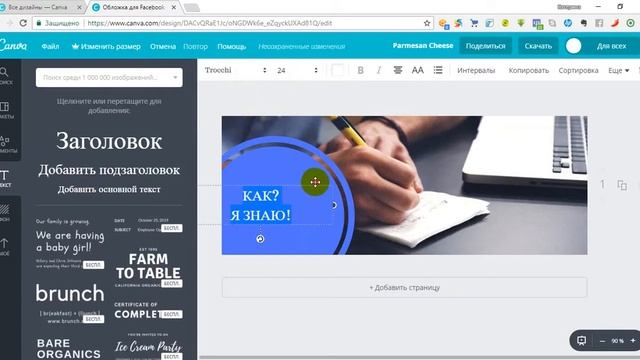Click Копировать to copy the element

[529, 71]
